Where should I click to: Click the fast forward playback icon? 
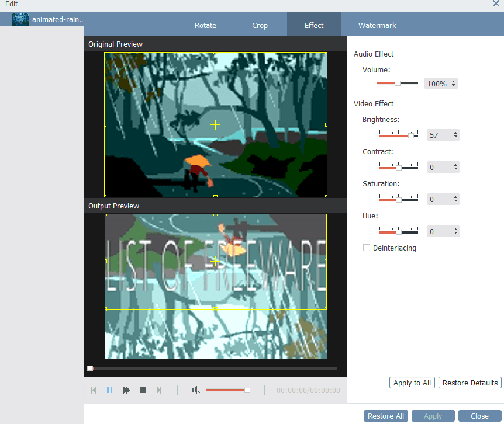126,390
